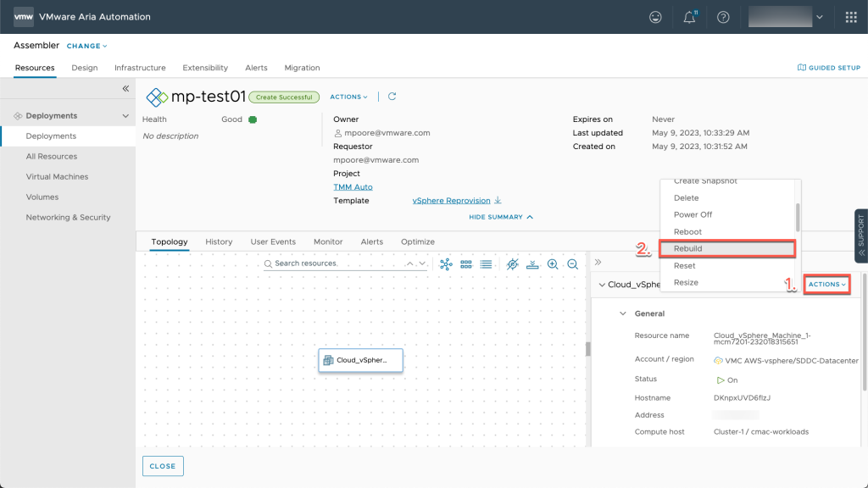
Task: Click the CLOSE button
Action: pos(163,466)
